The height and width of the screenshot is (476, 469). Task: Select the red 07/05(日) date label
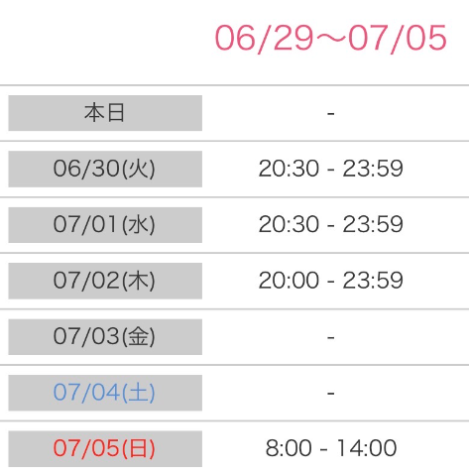click(105, 449)
